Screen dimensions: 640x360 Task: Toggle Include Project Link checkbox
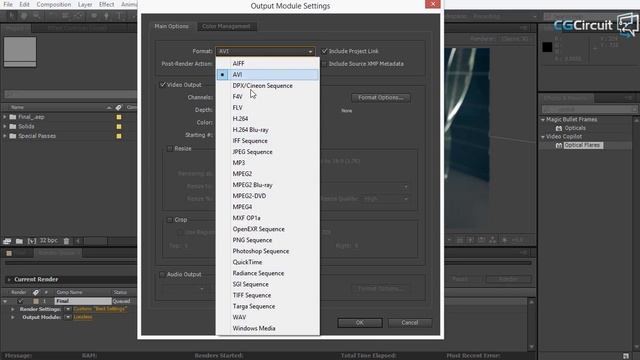pyautogui.click(x=324, y=51)
